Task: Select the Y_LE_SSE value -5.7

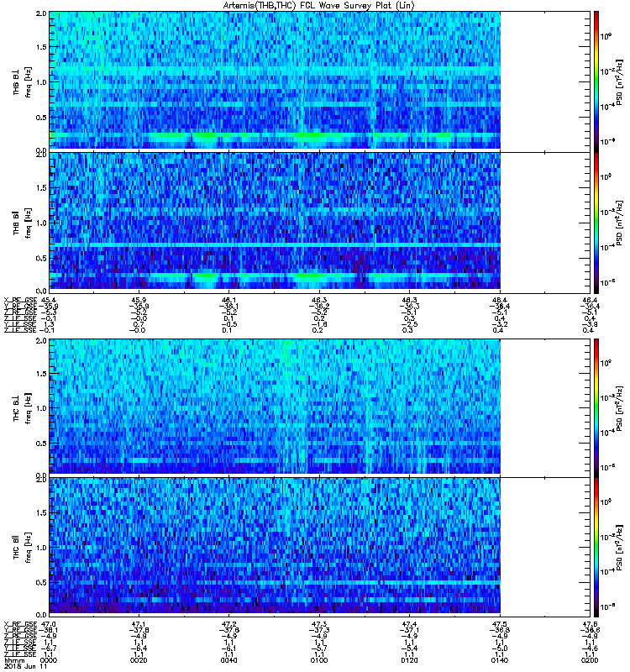Action: click(318, 648)
